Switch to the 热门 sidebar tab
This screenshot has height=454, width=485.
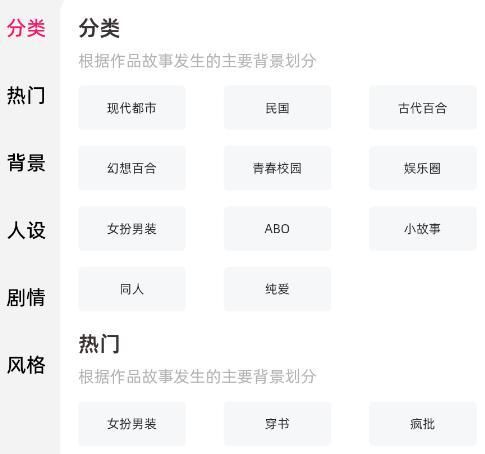click(26, 95)
